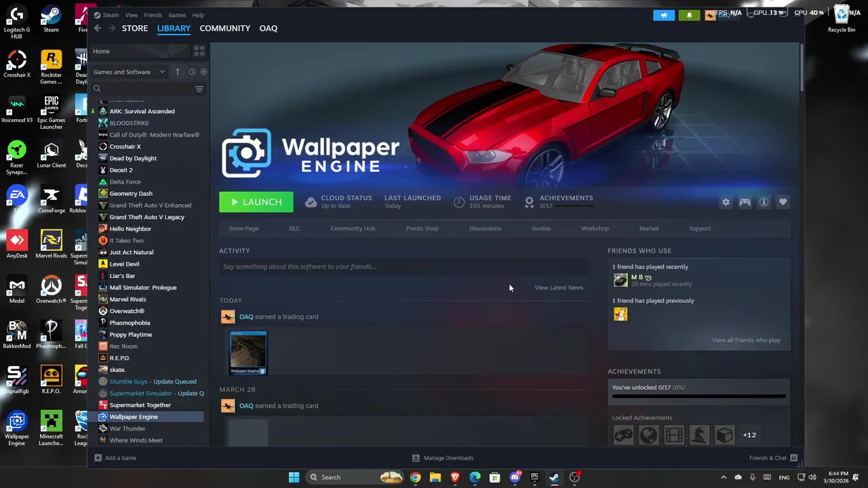Open achievements progress bar 0/17
The image size is (868, 488).
pyautogui.click(x=698, y=396)
